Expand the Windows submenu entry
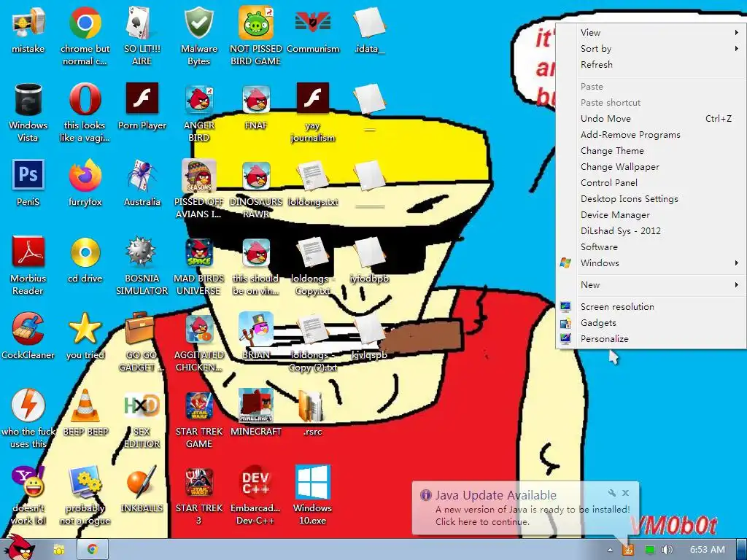747x560 pixels. (651, 262)
